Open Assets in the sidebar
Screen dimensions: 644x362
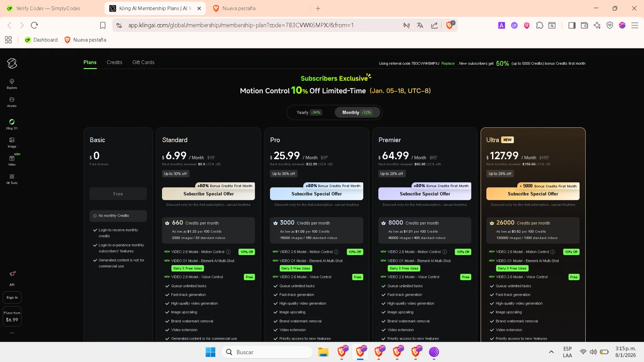12,102
